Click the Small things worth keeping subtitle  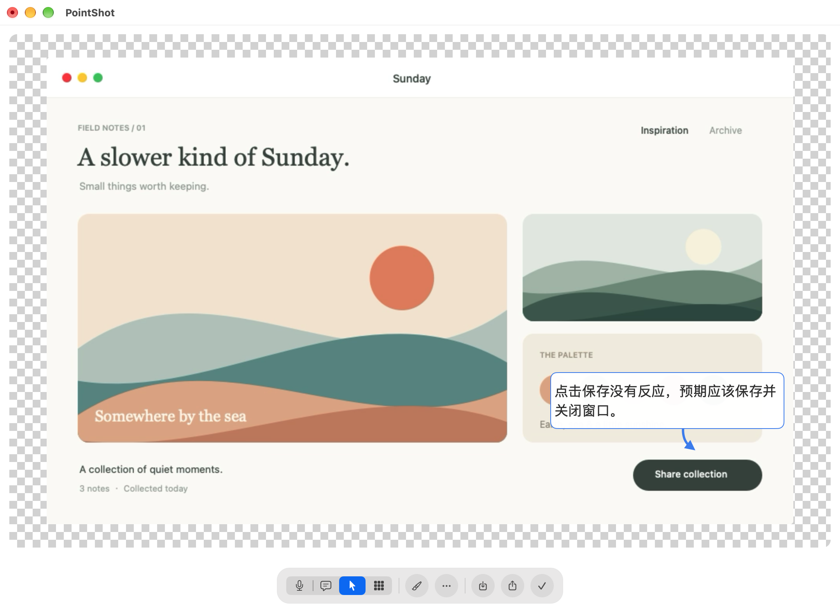tap(144, 186)
